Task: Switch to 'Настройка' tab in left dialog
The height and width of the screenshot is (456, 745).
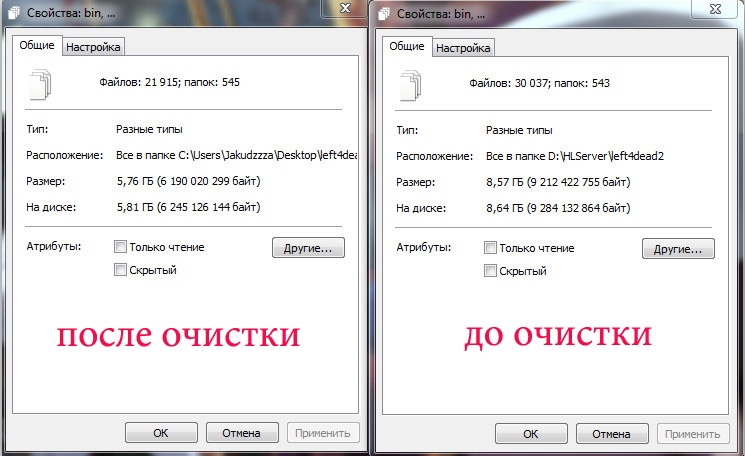Action: pos(93,47)
